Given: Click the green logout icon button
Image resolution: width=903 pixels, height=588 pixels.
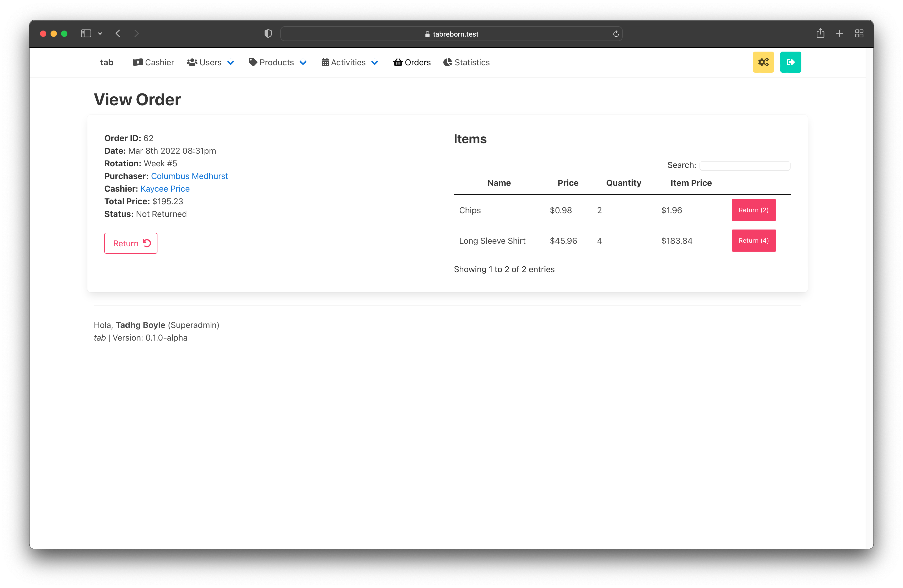Looking at the screenshot, I should click(790, 62).
